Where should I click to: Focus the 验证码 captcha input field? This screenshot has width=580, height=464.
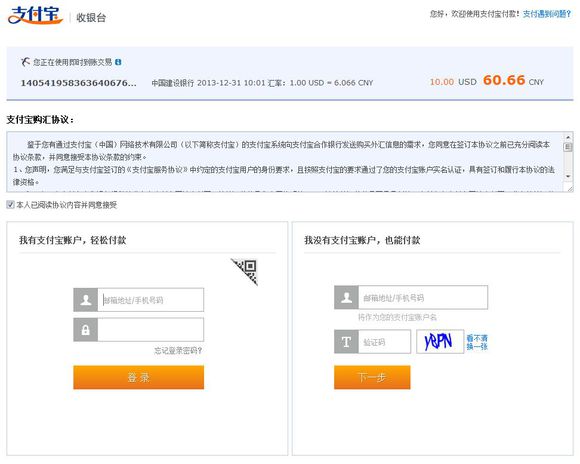point(384,342)
